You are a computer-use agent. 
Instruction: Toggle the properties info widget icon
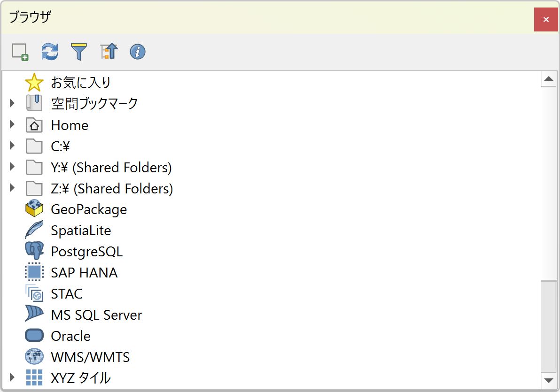(138, 52)
